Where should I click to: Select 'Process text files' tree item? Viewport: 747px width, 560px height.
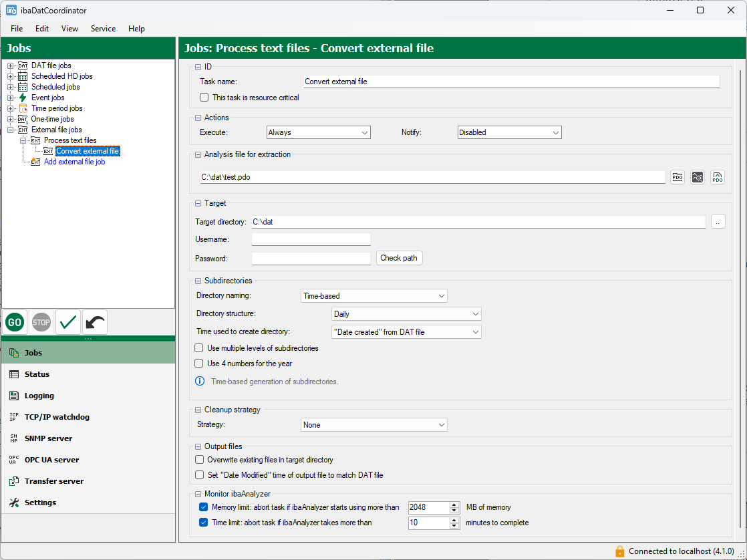tap(70, 140)
